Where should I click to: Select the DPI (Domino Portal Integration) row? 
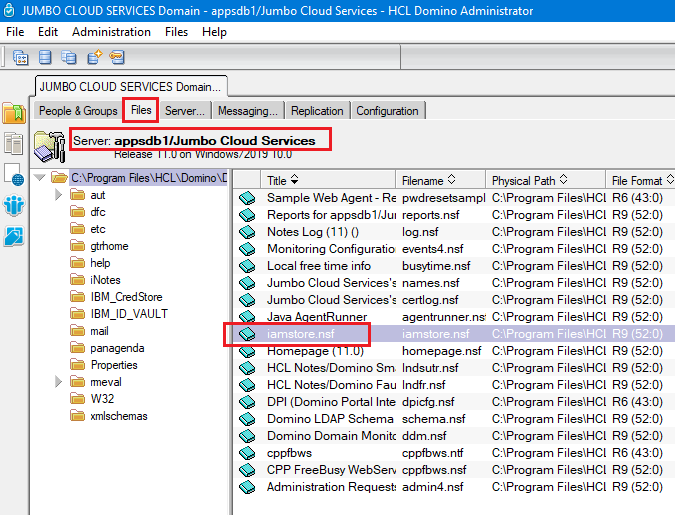pos(454,402)
